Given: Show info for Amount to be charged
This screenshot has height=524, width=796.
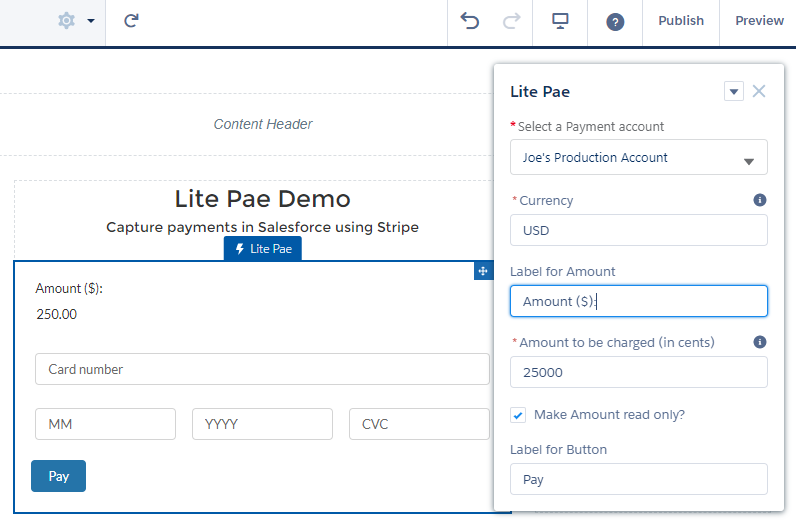Looking at the screenshot, I should point(759,342).
